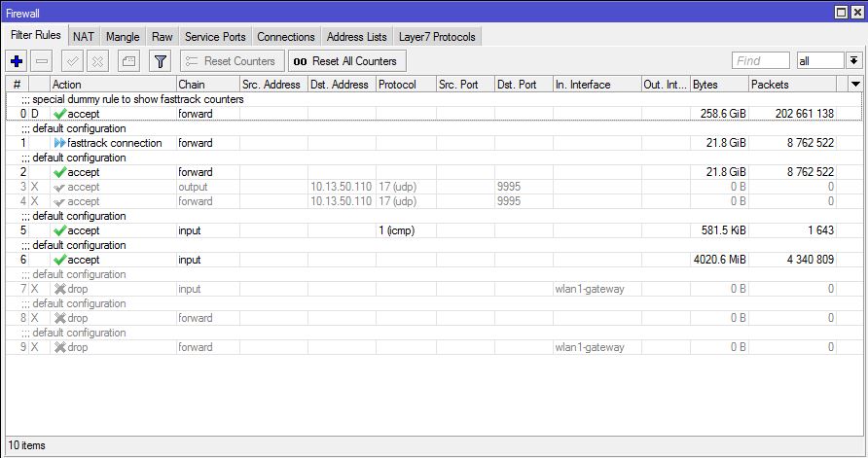The image size is (868, 458).
Task: Open the filter funnel icon
Action: [x=161, y=61]
